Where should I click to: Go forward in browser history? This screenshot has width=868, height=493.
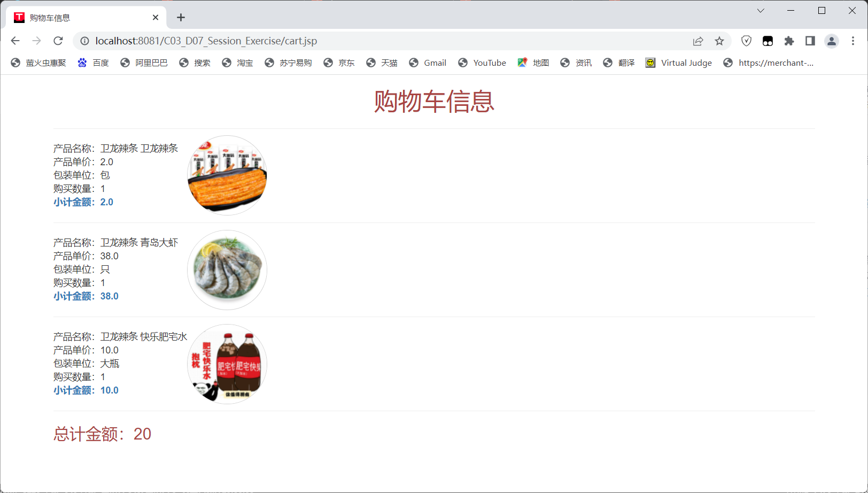(x=36, y=41)
